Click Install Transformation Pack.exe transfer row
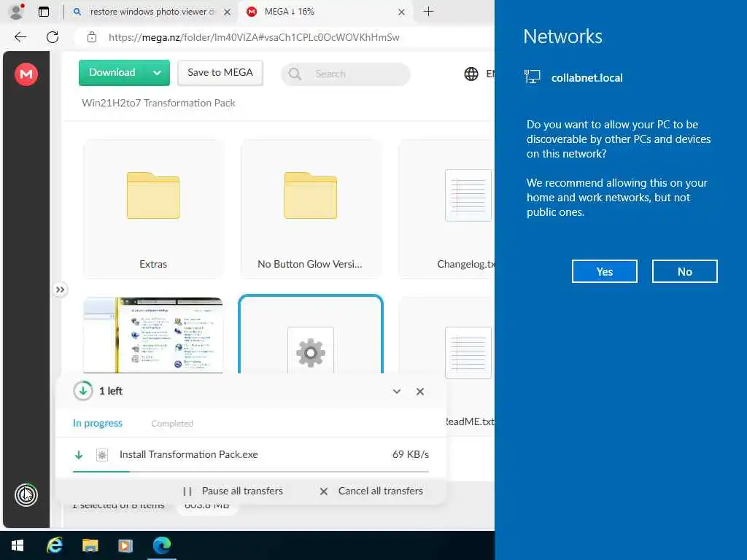 point(251,455)
